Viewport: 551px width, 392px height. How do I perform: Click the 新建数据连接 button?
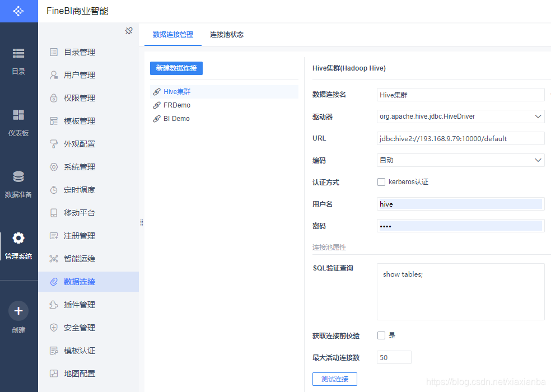(x=176, y=68)
